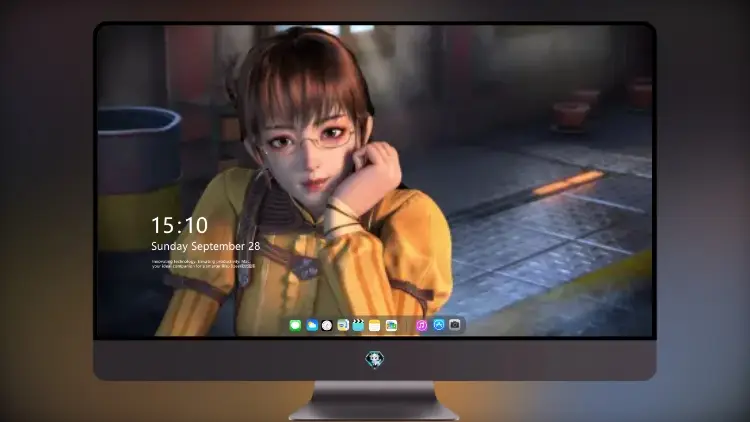Launch the pink iTunes music app
The height and width of the screenshot is (422, 750).
(421, 326)
